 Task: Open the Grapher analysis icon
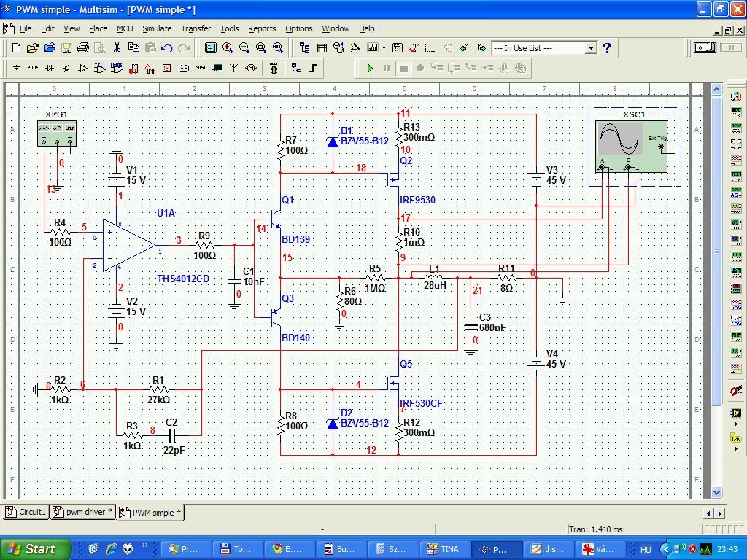pyautogui.click(x=373, y=48)
